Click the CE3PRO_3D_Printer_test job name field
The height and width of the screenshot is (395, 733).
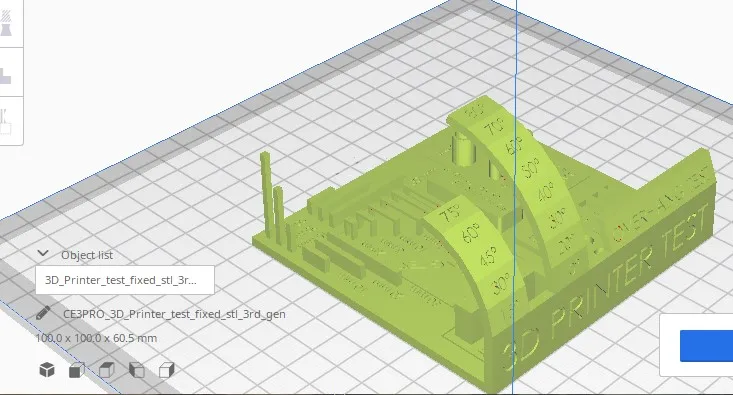click(x=174, y=314)
